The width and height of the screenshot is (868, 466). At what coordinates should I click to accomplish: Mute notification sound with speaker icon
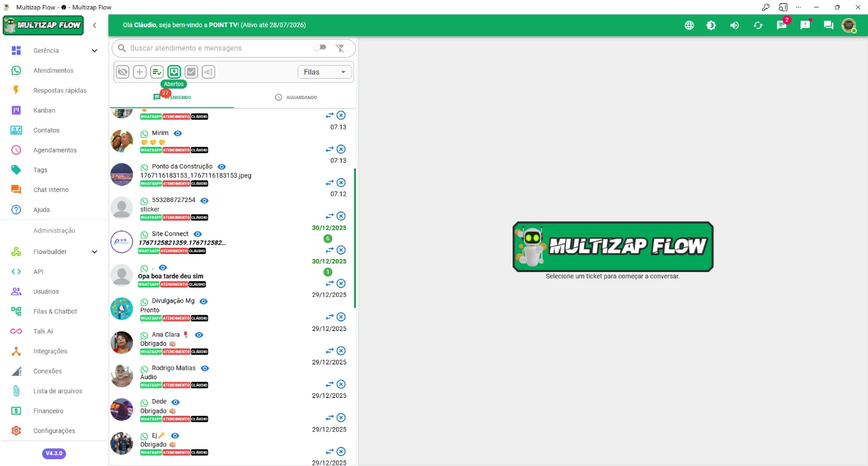point(734,25)
